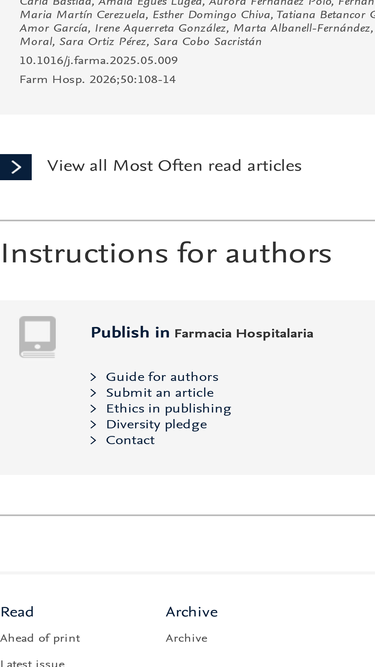This screenshot has height=667, width=375.
Task: Click the Farm Hosp. 2026;50:108-14 citation
Action: (x=98, y=80)
